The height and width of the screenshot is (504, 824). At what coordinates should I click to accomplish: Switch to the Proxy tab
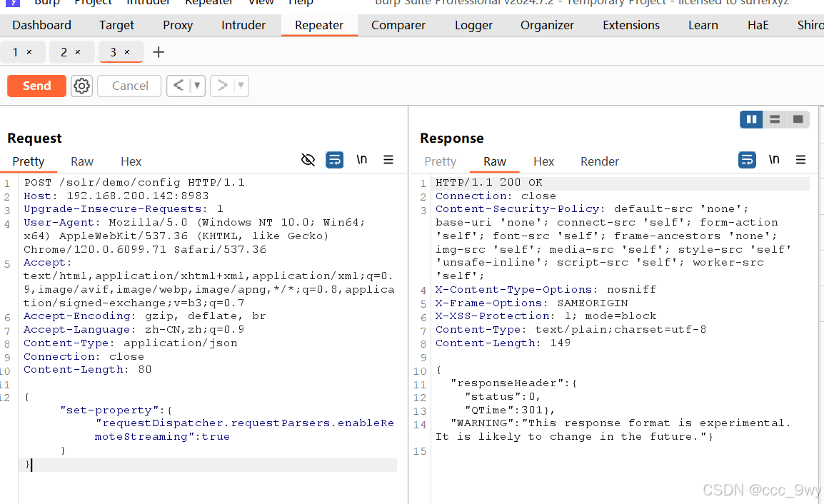(x=178, y=25)
